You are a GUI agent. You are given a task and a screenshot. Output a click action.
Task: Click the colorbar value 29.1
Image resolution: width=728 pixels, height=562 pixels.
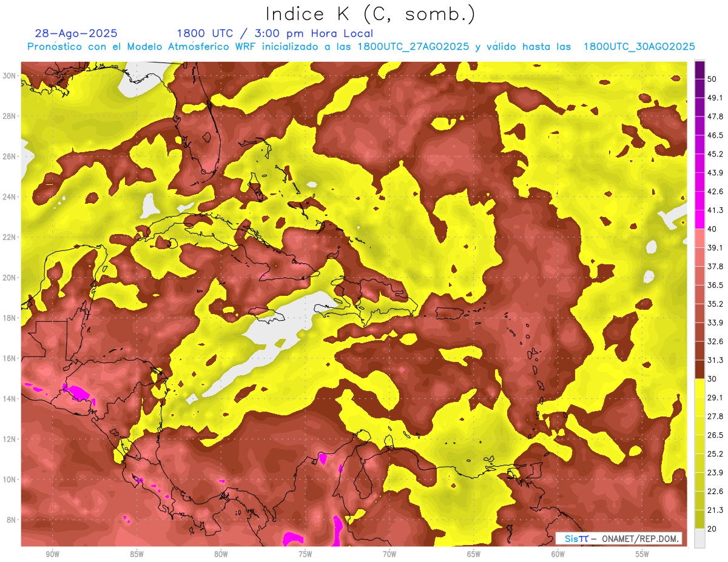point(715,397)
